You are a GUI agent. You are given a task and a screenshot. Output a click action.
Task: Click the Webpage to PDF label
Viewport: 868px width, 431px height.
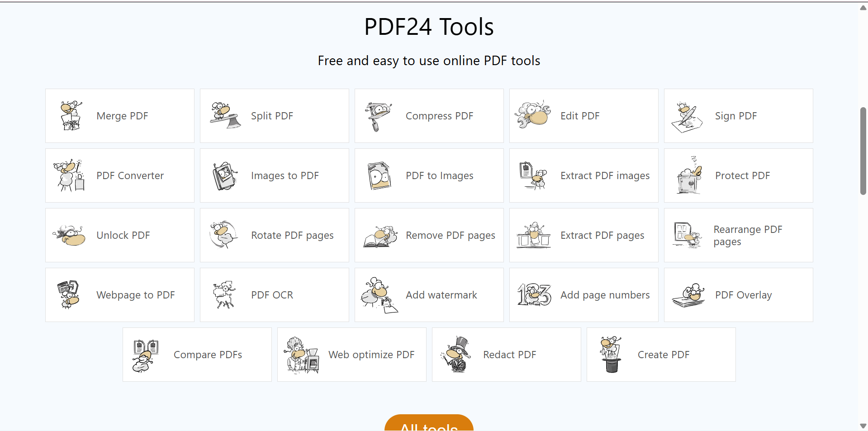tap(135, 295)
